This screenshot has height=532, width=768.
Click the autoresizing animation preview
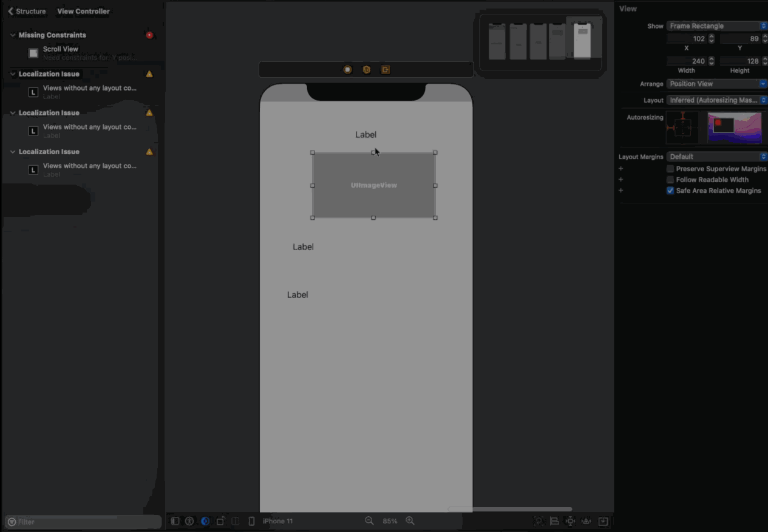coord(735,128)
